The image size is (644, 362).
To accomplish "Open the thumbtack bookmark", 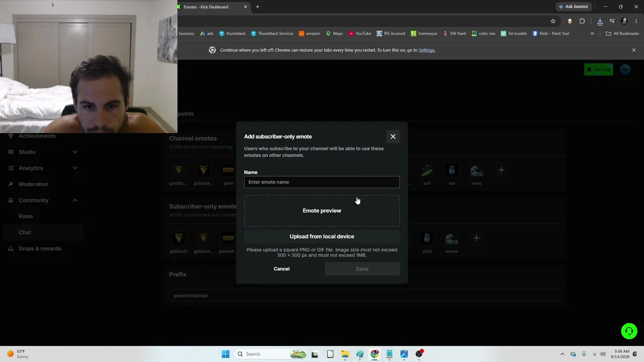I will [x=232, y=34].
